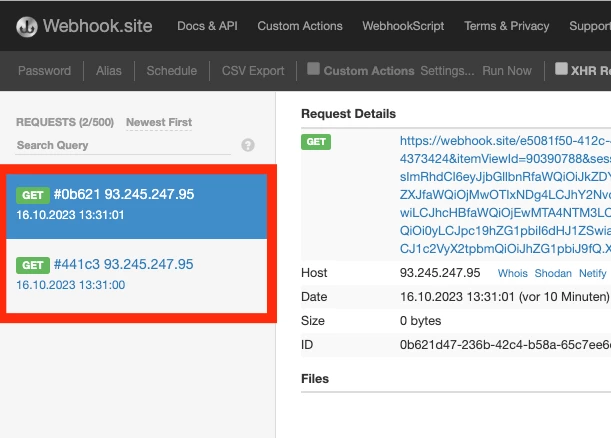Enable the Custom Actions checkbox
The width and height of the screenshot is (611, 438).
coord(313,69)
